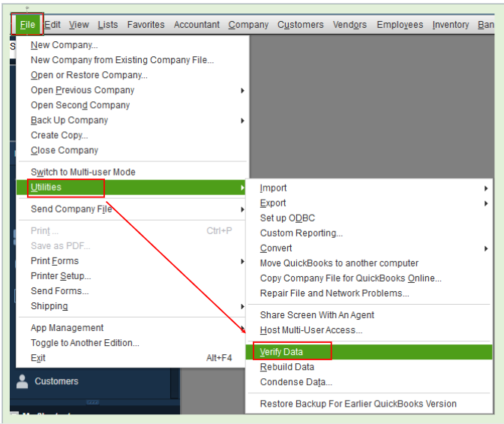Expand the Back Up Company submenu
The width and height of the screenshot is (504, 424).
pyautogui.click(x=132, y=120)
